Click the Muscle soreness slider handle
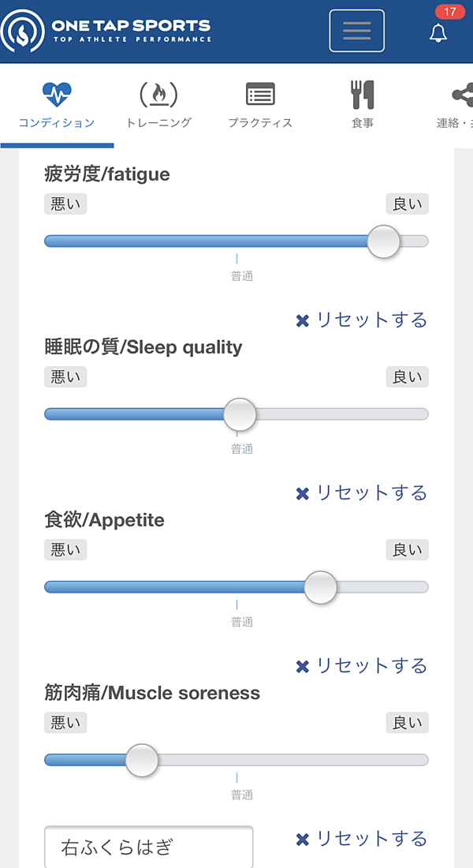The image size is (473, 868). click(x=142, y=760)
